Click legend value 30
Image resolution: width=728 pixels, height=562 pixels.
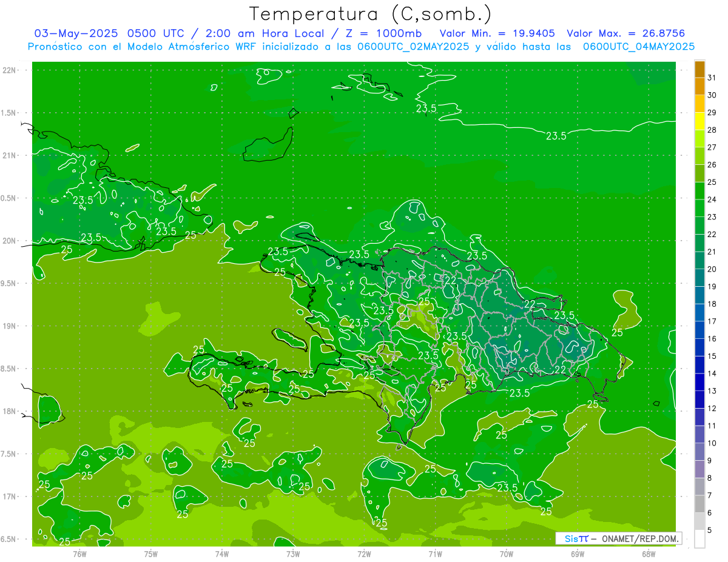point(712,95)
